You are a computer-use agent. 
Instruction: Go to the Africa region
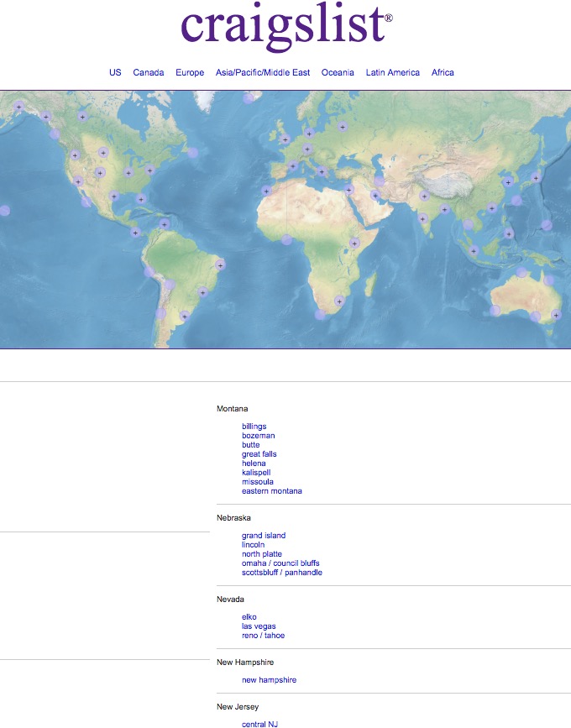[443, 72]
